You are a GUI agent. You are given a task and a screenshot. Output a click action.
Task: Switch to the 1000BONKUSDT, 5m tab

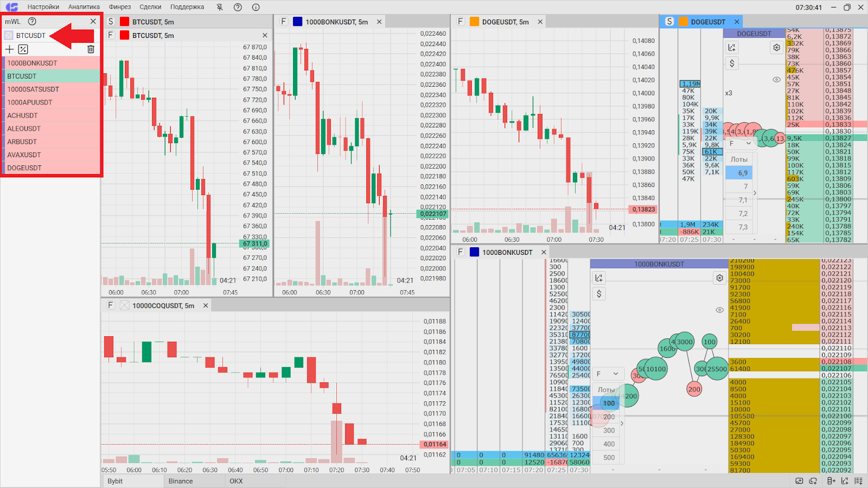tap(336, 22)
